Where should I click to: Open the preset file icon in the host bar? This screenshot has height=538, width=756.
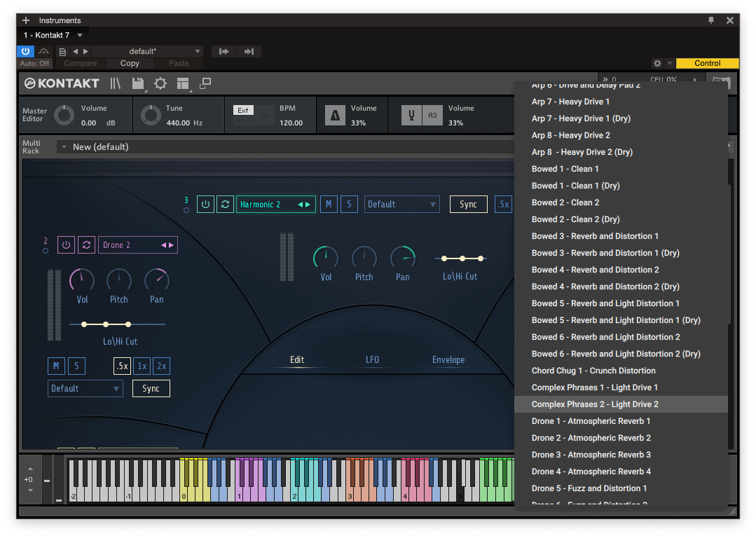click(62, 52)
